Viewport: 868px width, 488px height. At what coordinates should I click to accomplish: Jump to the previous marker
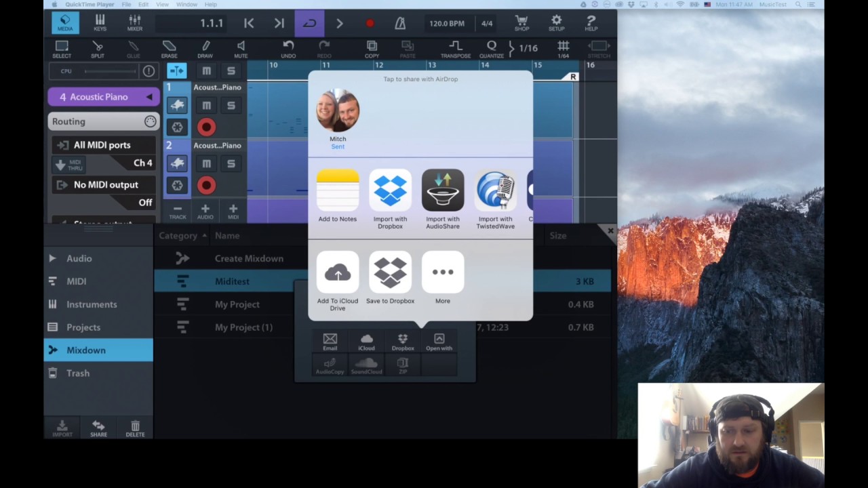pyautogui.click(x=249, y=23)
